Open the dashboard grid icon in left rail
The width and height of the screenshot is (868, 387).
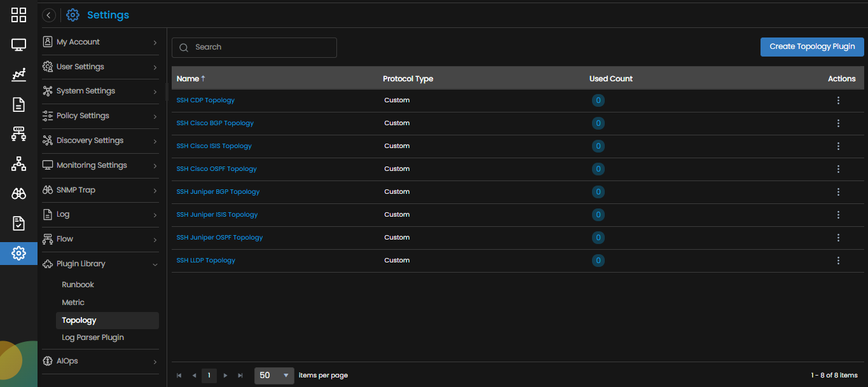coord(18,15)
